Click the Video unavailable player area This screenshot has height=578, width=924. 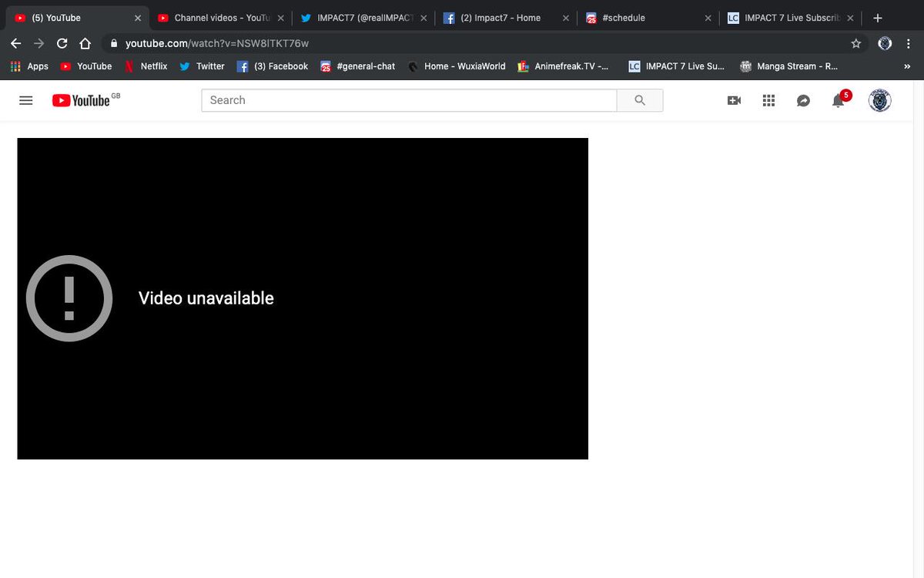pos(303,298)
